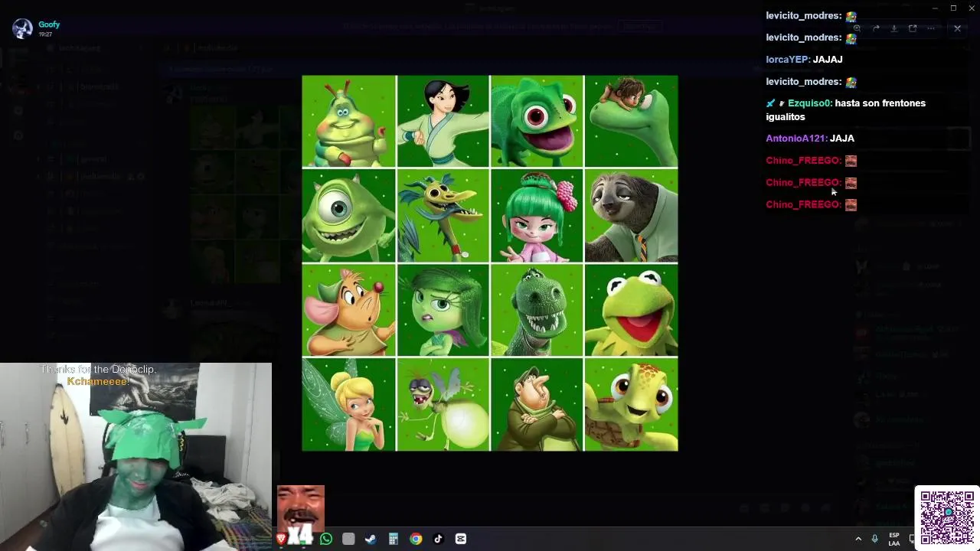Click chat username 'AntonioA121'
Image resolution: width=980 pixels, height=551 pixels.
tap(795, 139)
